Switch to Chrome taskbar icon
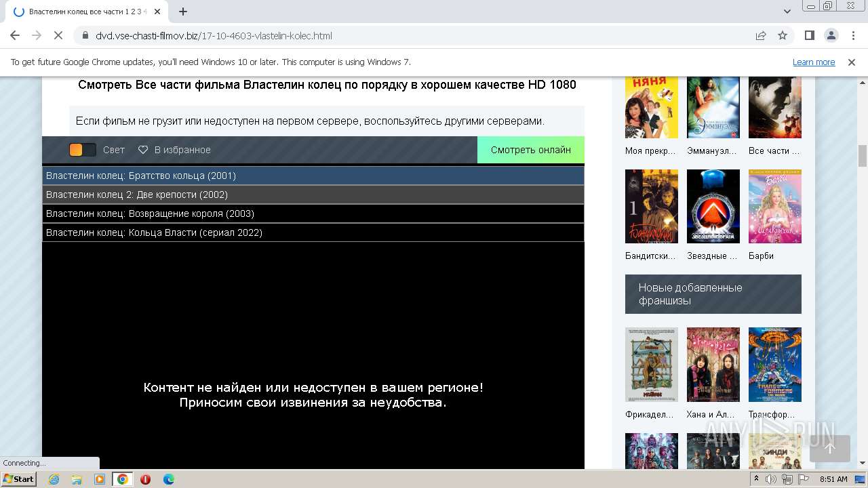 tap(123, 479)
